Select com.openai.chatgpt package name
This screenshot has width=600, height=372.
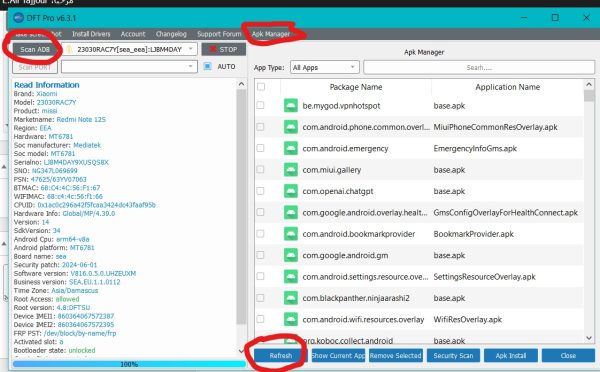coord(338,191)
